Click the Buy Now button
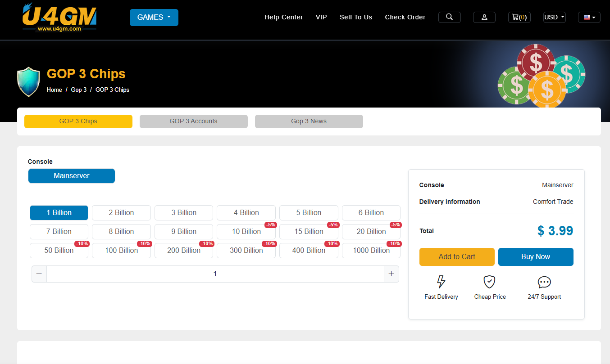This screenshot has width=610, height=364. [x=535, y=257]
